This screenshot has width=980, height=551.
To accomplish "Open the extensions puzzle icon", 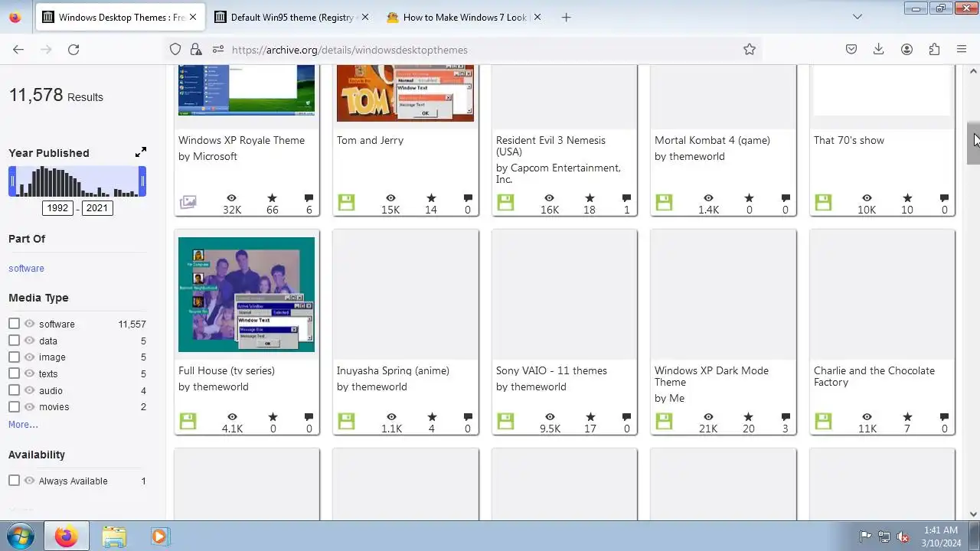I will 934,50.
